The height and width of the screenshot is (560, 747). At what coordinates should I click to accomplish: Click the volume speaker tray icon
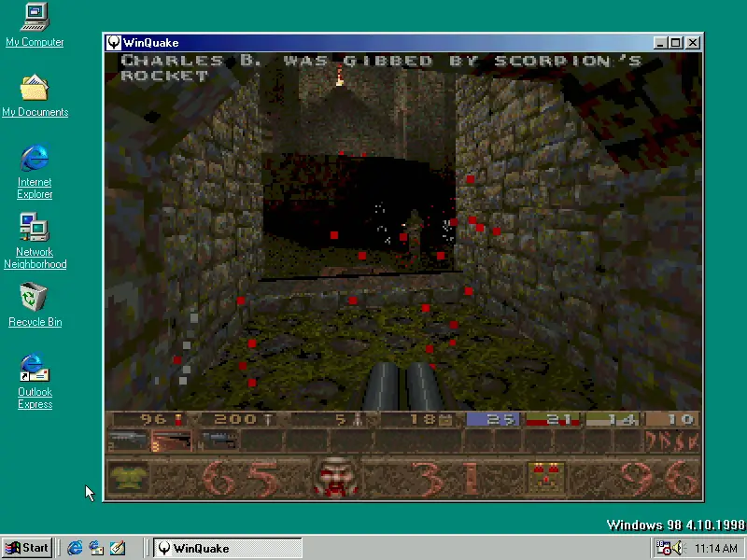pos(679,548)
